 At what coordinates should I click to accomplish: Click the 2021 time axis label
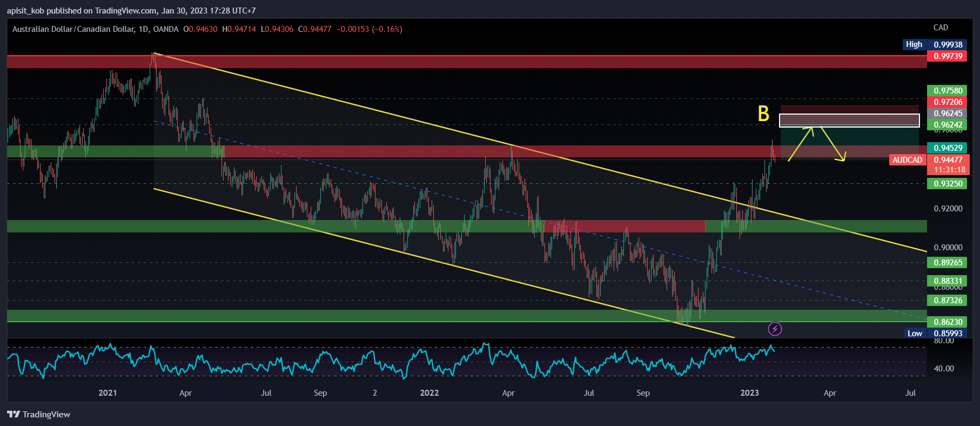click(108, 393)
